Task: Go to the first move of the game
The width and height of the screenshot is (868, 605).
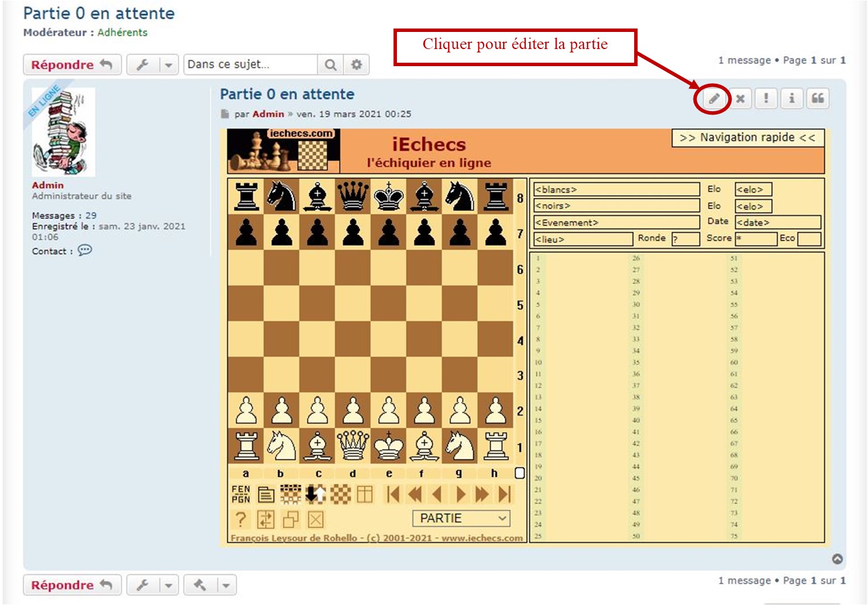Action: tap(392, 494)
